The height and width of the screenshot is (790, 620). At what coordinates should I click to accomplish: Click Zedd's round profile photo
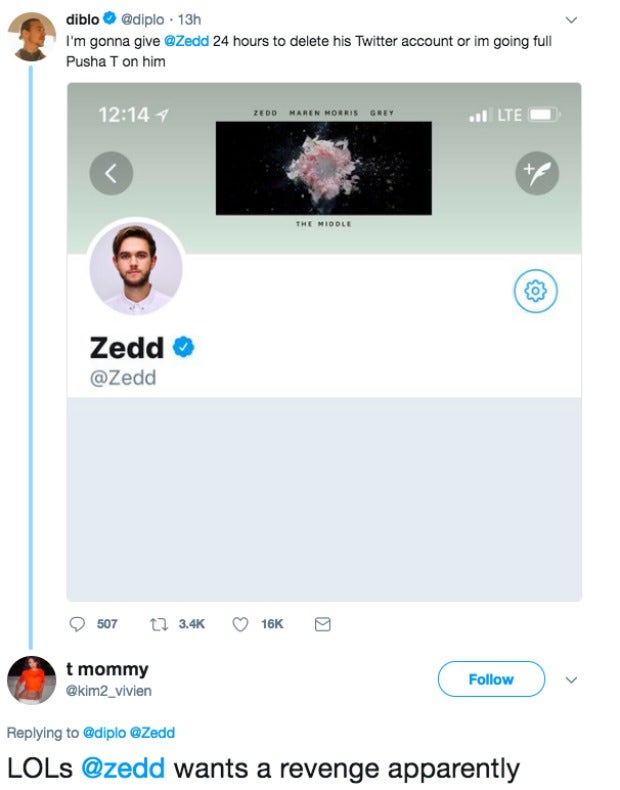pyautogui.click(x=136, y=269)
